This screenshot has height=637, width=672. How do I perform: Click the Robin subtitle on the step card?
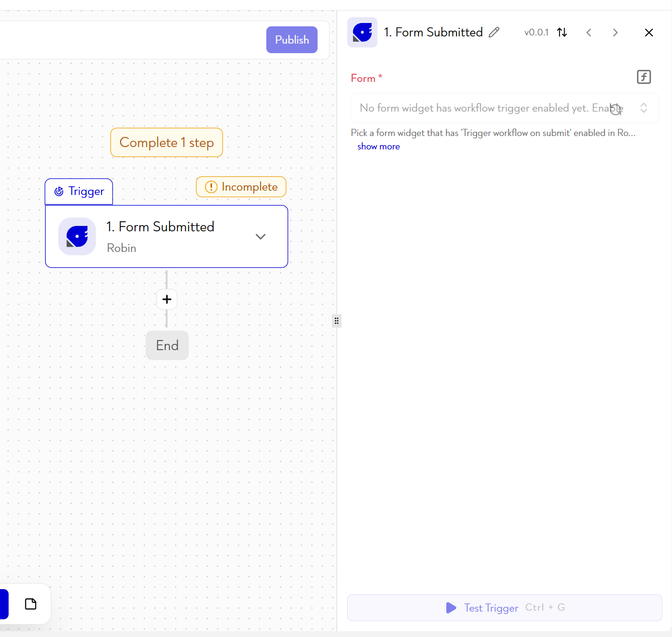tap(122, 248)
